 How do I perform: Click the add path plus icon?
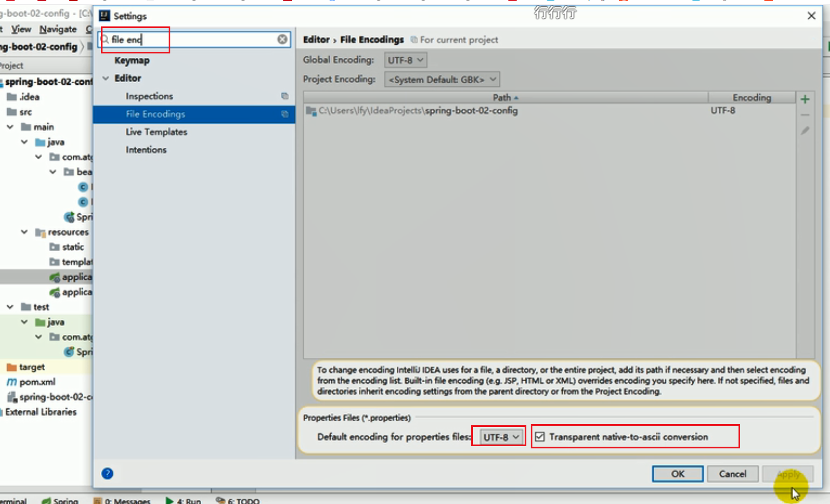pos(805,99)
